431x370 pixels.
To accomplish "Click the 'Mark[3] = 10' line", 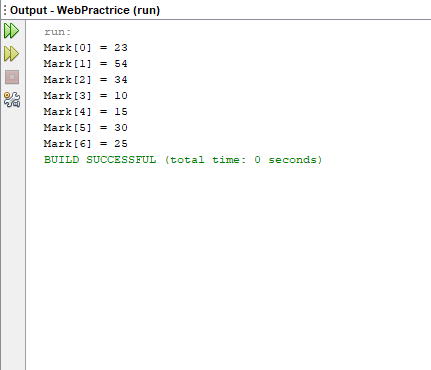I will (86, 96).
